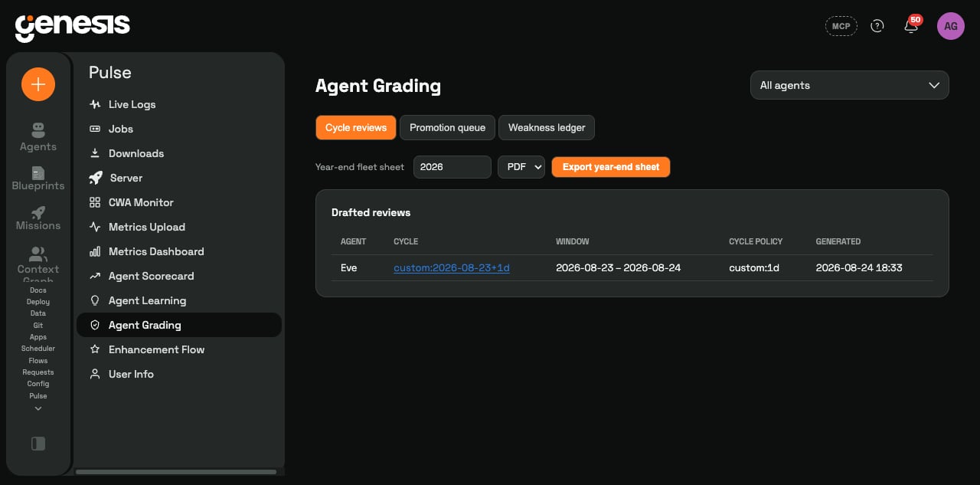The height and width of the screenshot is (485, 980).
Task: Go to Git in rail list
Action: click(x=38, y=326)
